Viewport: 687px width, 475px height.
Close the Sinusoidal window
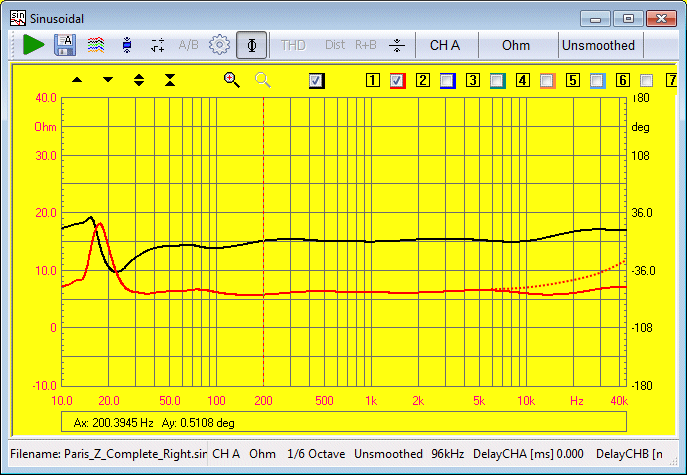pyautogui.click(x=661, y=19)
